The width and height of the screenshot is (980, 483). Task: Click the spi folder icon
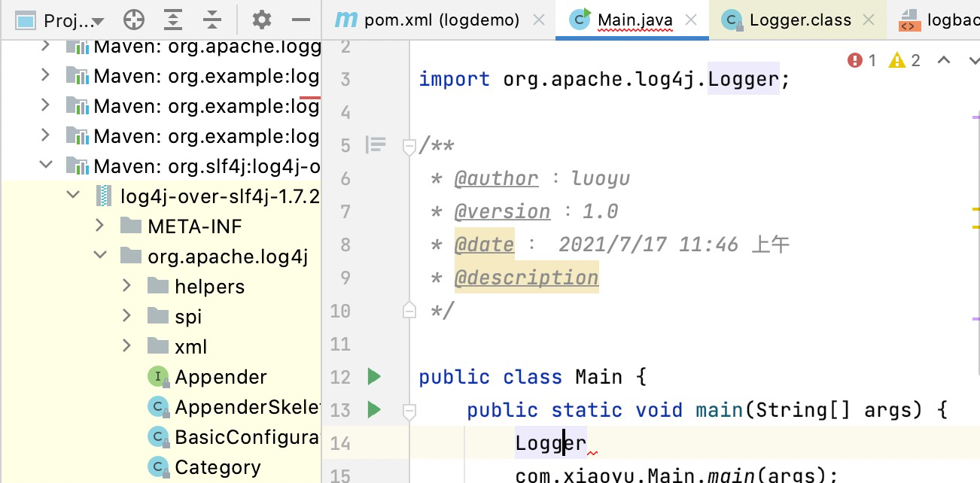(x=158, y=315)
